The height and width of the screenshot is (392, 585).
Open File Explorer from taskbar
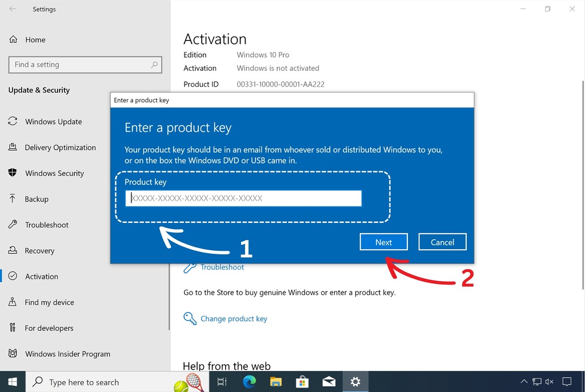coord(276,382)
